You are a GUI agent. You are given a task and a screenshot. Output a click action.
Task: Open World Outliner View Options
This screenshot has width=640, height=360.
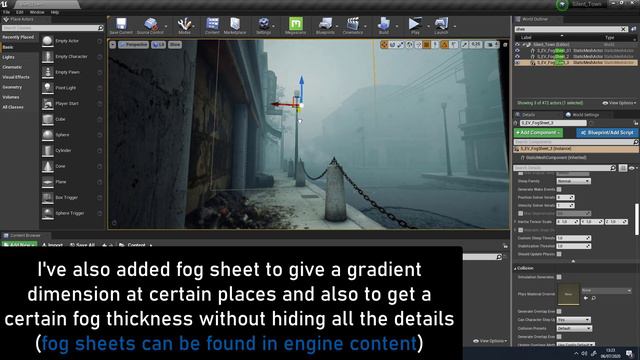(x=619, y=103)
